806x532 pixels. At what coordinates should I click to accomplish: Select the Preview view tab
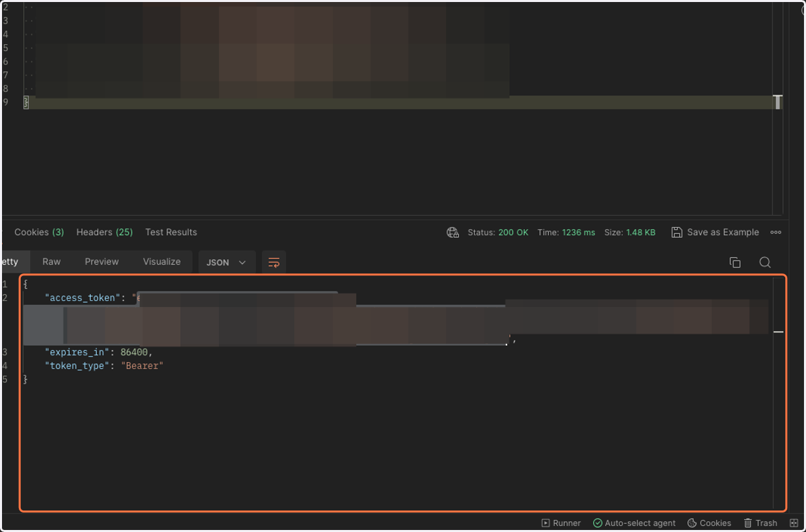[101, 262]
